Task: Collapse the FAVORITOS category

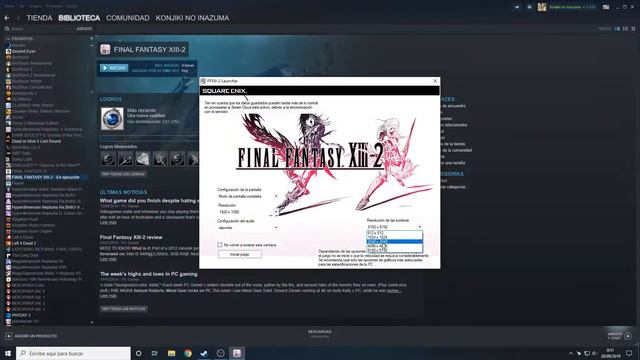Action: (8, 39)
